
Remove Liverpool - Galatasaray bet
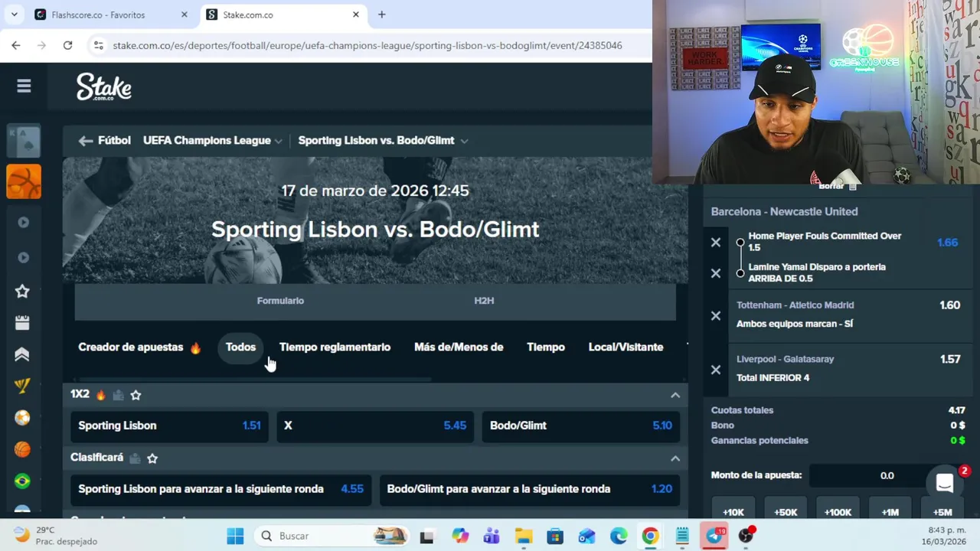[x=716, y=370]
